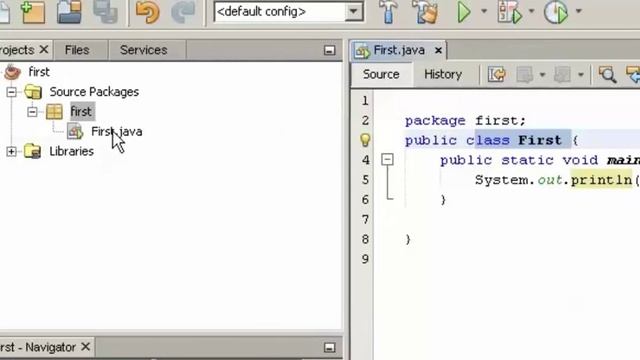Click the empty line 9 in editor
The image size is (640, 360).
[506, 259]
